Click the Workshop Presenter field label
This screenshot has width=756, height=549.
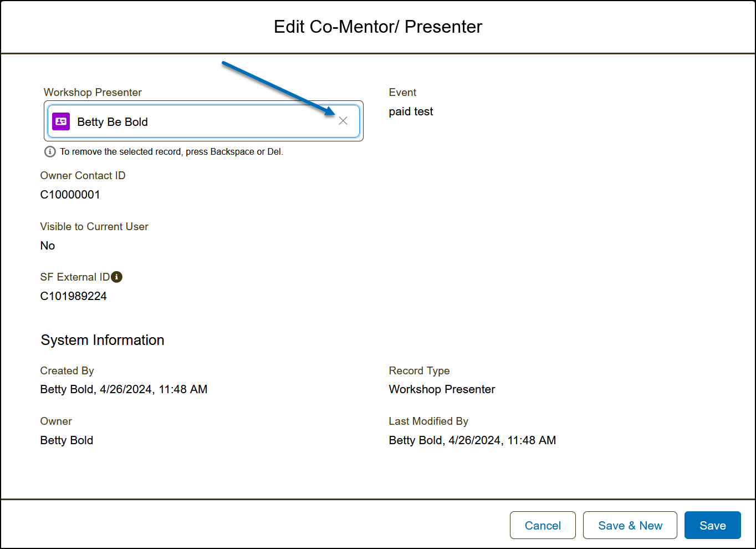93,92
